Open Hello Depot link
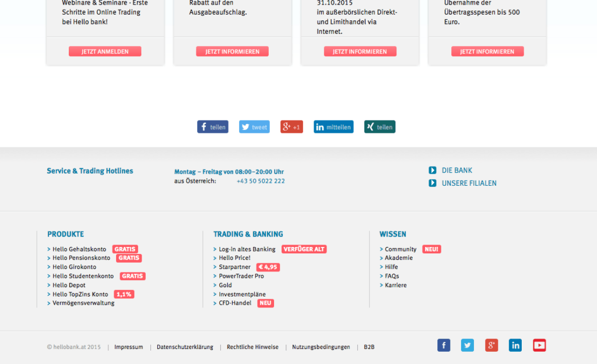This screenshot has width=597, height=364. (69, 285)
